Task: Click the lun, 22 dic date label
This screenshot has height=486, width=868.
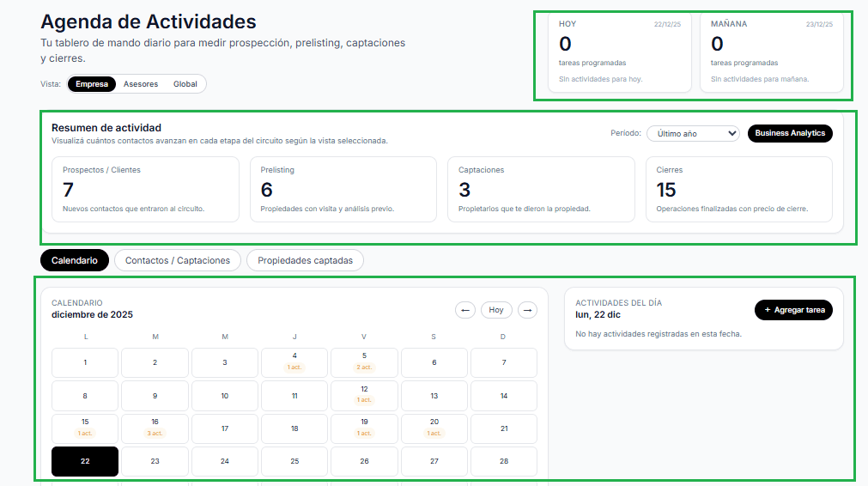Action: pos(598,314)
